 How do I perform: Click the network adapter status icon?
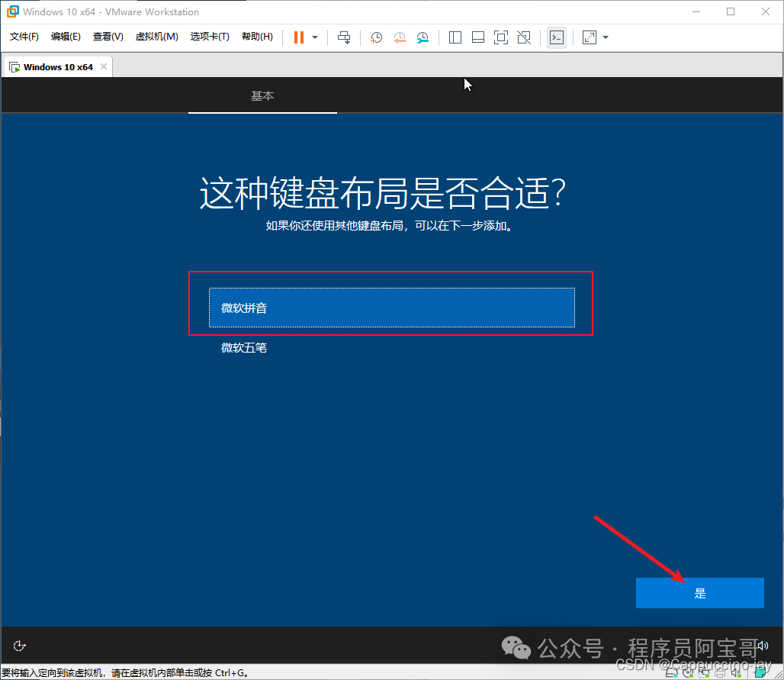click(x=703, y=673)
